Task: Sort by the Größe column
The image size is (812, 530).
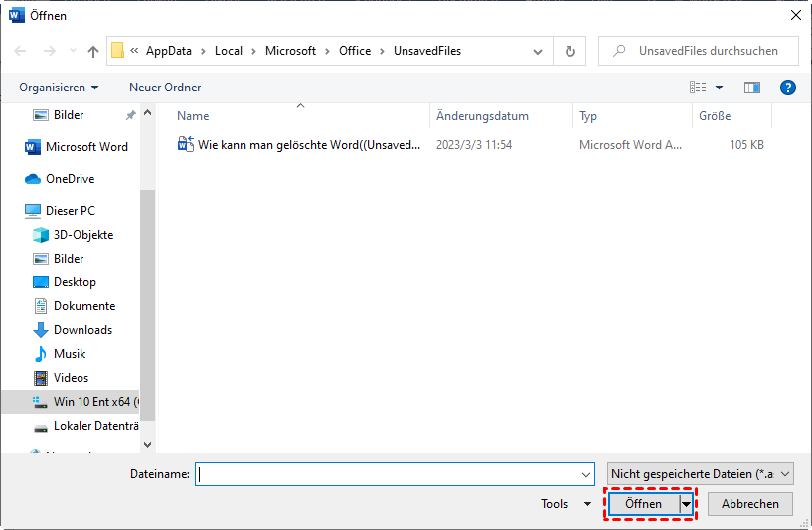Action: 715,116
